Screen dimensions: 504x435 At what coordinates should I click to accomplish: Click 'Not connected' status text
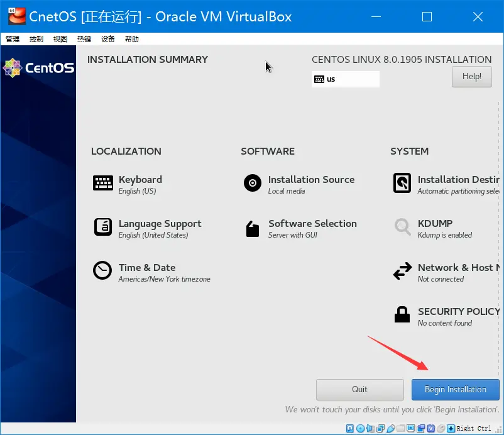pos(441,279)
